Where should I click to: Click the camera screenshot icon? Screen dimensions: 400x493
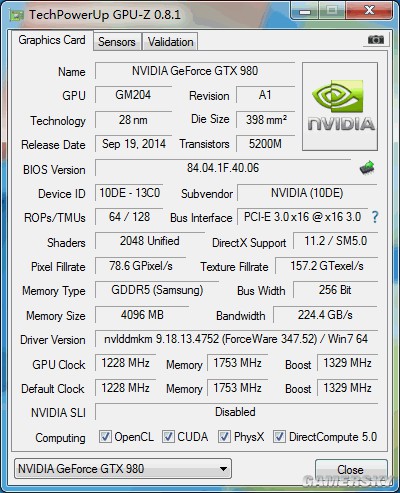376,40
